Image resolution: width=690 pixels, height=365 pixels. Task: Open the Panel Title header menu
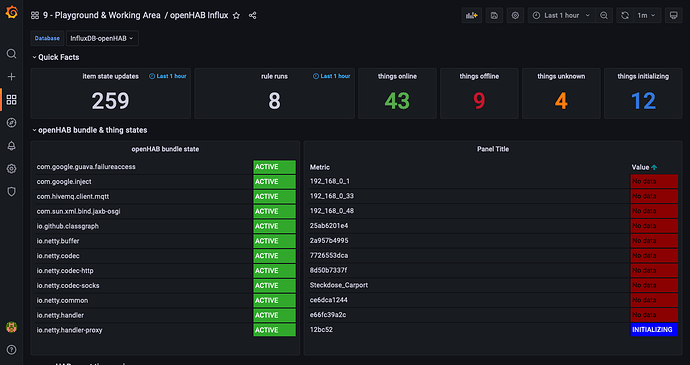pos(493,149)
